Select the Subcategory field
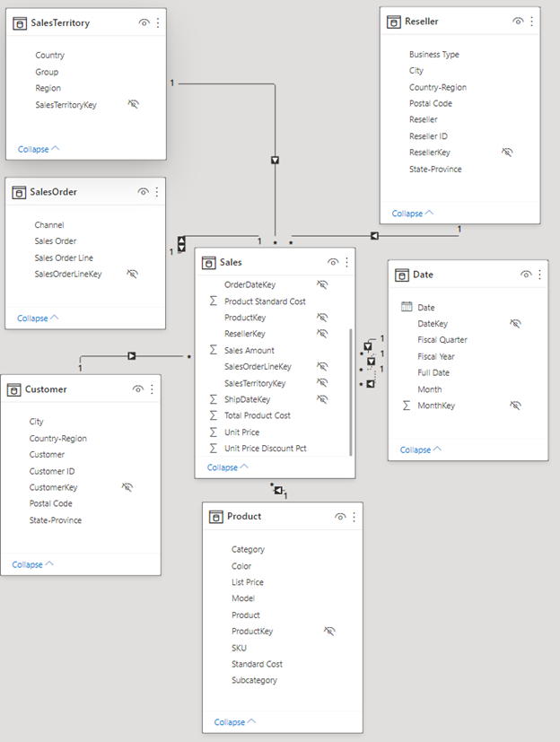 [x=254, y=680]
